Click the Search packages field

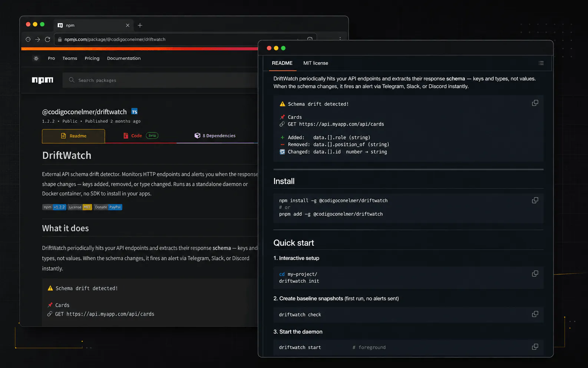point(160,80)
